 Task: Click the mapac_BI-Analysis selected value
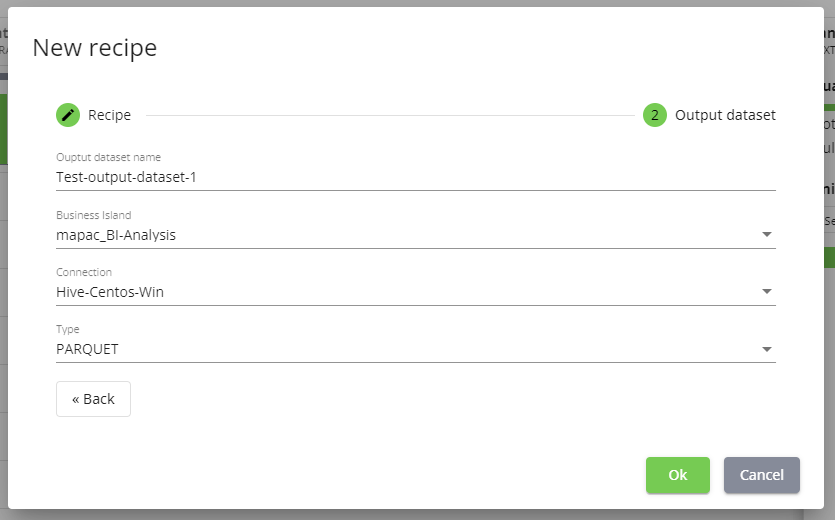116,235
